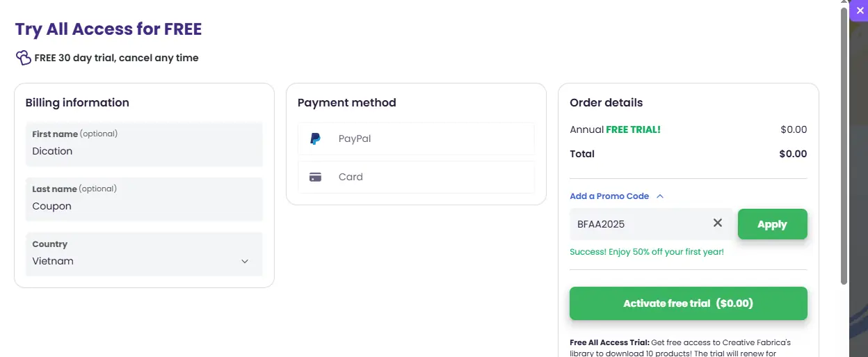Choose Card payment option
Viewport: 868px width, 357px height.
[416, 177]
